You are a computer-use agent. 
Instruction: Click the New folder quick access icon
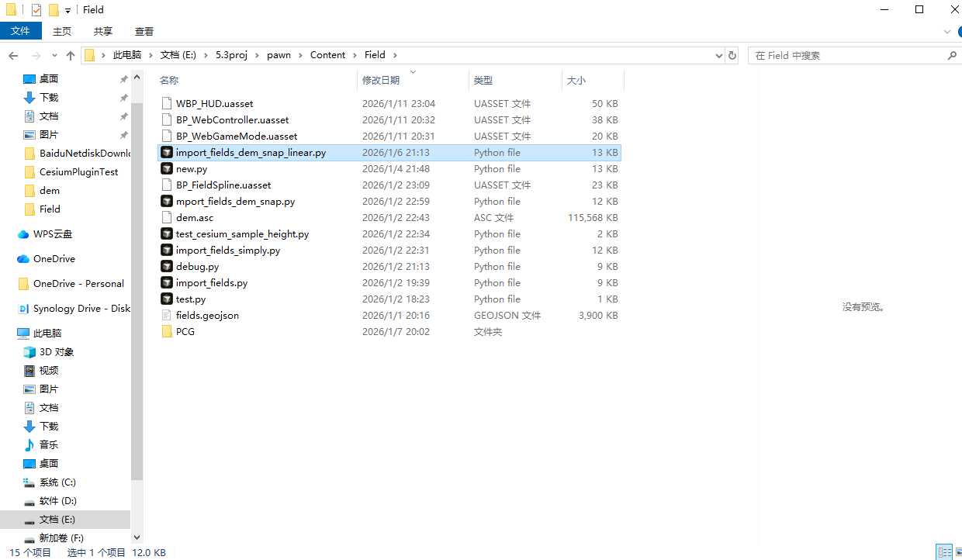pyautogui.click(x=54, y=10)
